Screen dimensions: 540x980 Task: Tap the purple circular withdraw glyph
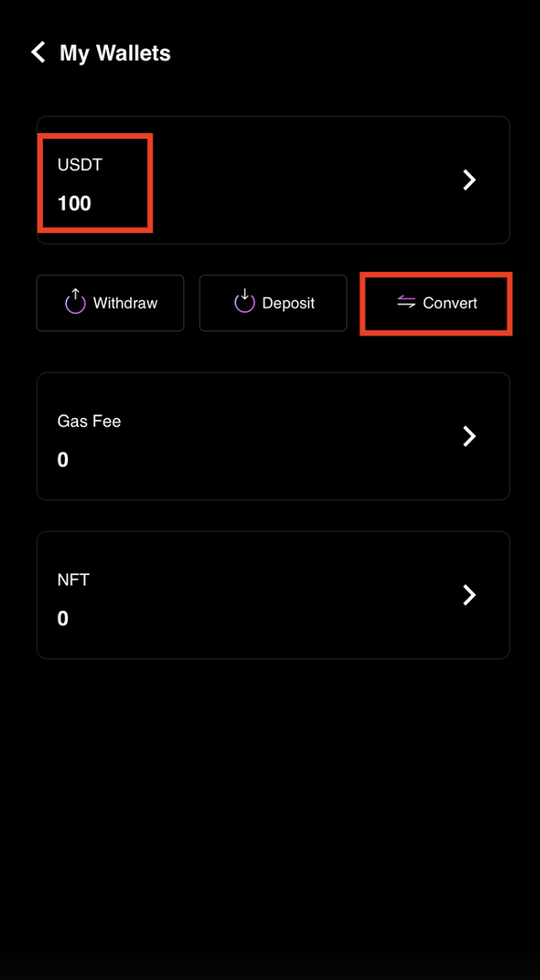click(74, 302)
